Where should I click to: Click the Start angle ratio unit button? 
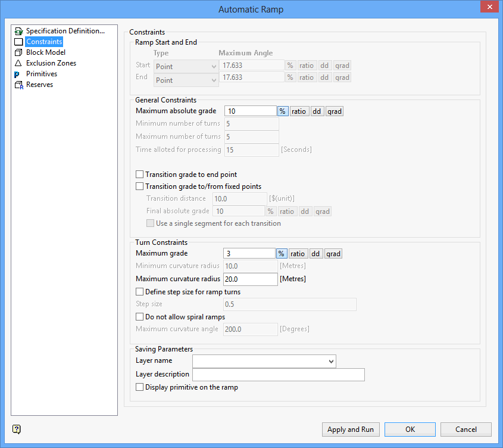(x=307, y=66)
